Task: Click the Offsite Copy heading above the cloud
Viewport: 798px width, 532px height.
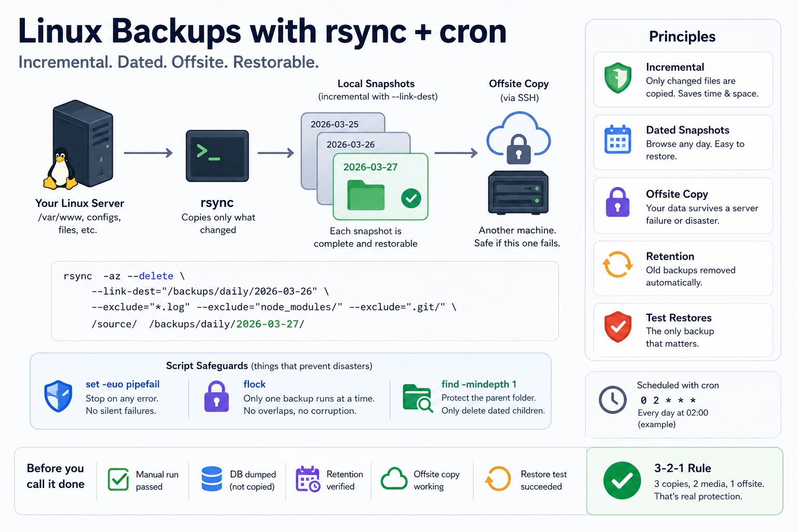Action: [518, 84]
